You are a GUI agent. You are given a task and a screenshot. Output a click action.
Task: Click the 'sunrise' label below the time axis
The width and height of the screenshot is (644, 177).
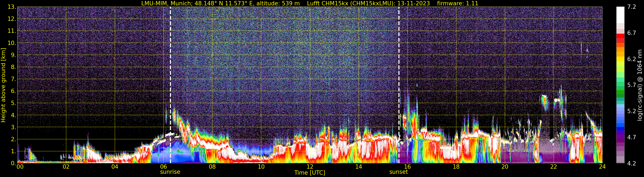click(170, 172)
